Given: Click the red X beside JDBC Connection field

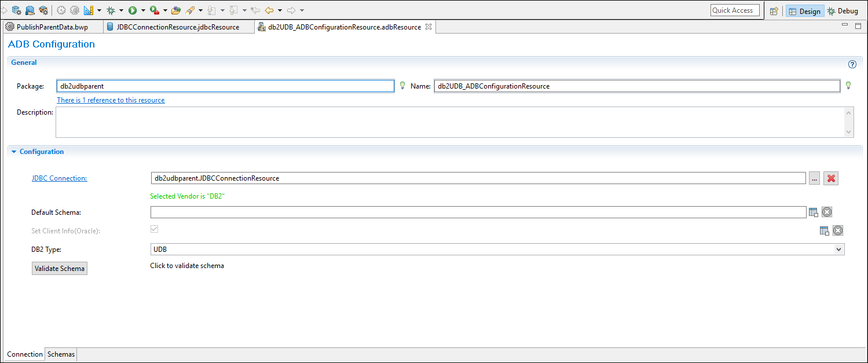Looking at the screenshot, I should (x=831, y=178).
